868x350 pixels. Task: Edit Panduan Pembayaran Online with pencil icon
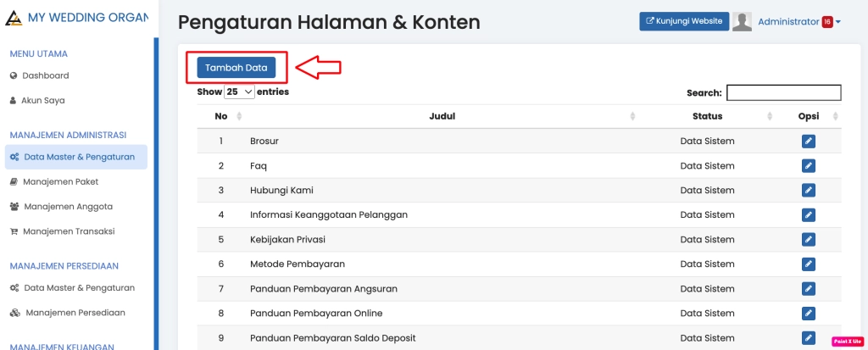coord(808,314)
